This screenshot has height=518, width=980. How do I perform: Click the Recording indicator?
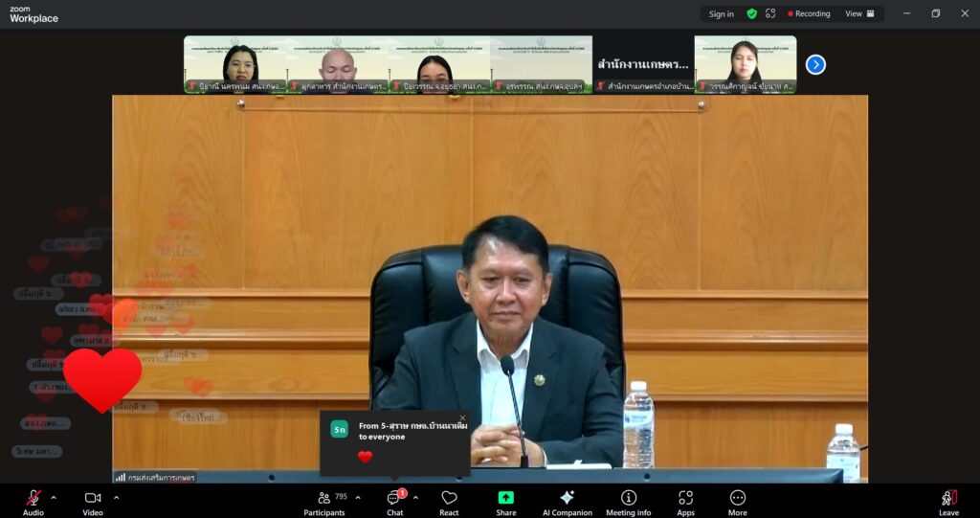point(809,14)
